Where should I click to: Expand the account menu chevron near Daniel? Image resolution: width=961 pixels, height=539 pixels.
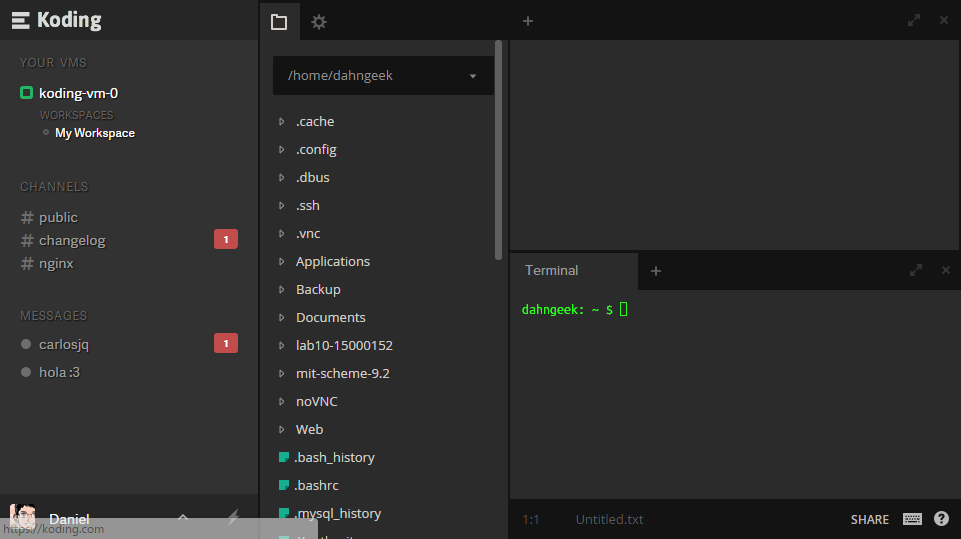coord(183,518)
